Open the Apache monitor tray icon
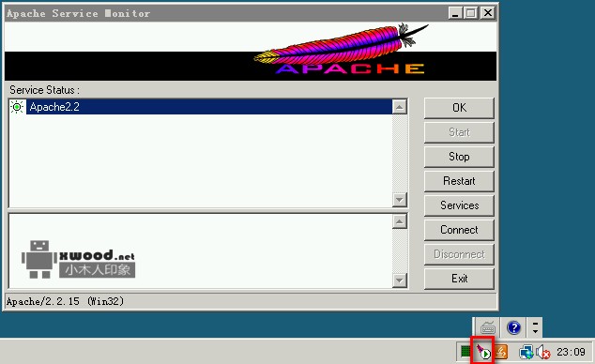 483,352
